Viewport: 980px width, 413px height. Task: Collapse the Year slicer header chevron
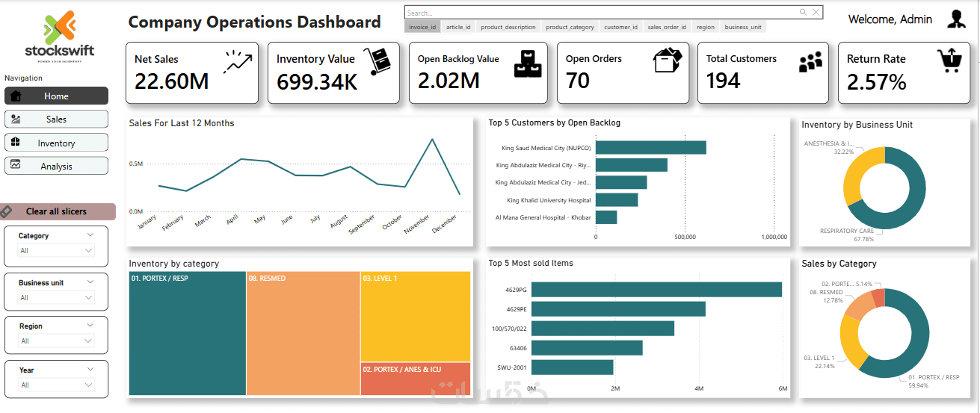click(x=90, y=369)
